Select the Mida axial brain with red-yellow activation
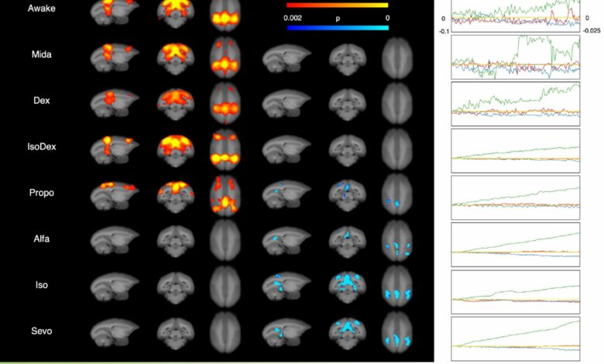 point(225,58)
